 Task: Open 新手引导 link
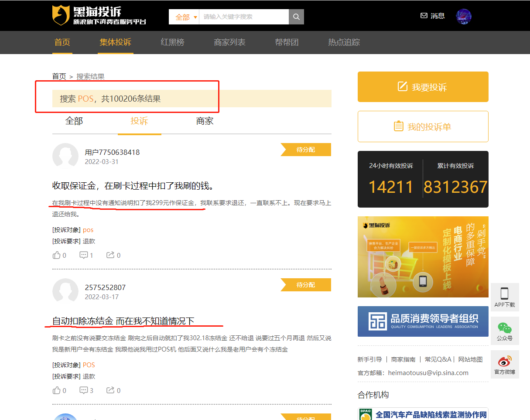pos(369,359)
